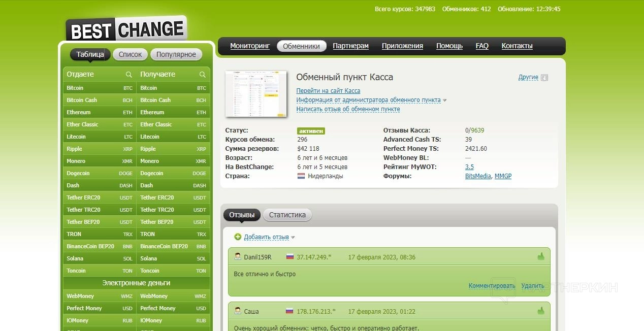The width and height of the screenshot is (644, 331).
Task: Click the активен status badge
Action: (311, 130)
